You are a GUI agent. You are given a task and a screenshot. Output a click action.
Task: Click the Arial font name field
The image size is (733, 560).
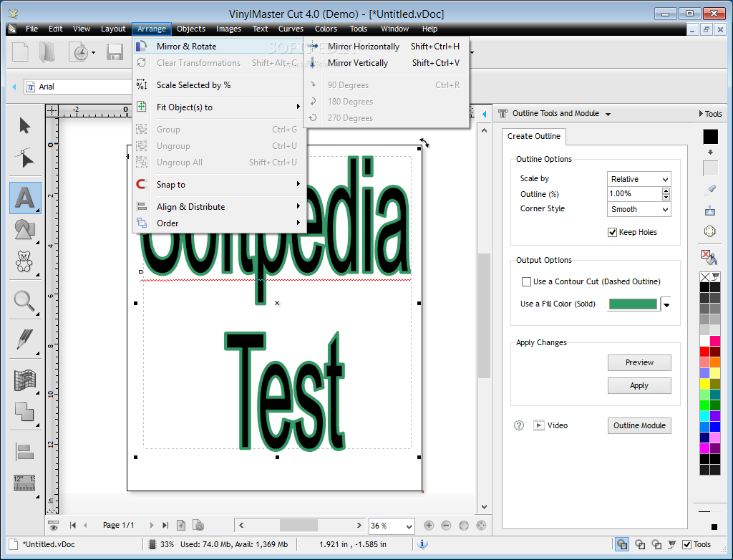[x=78, y=87]
